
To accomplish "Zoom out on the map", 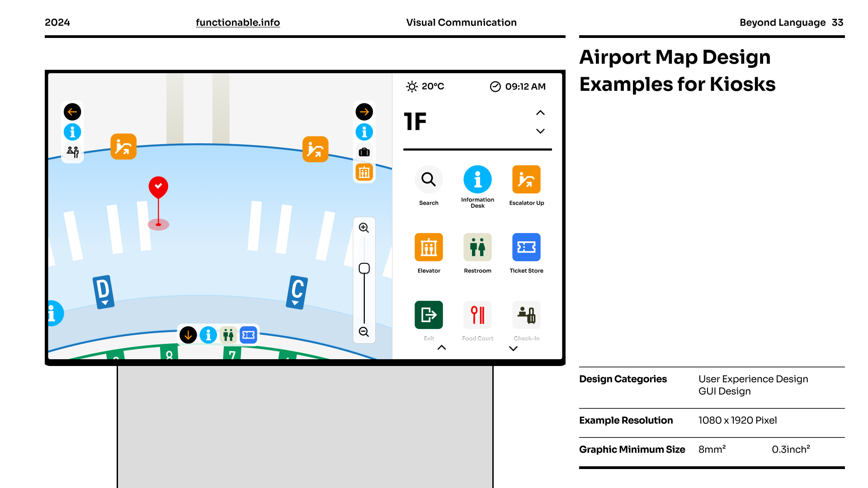I will click(364, 332).
